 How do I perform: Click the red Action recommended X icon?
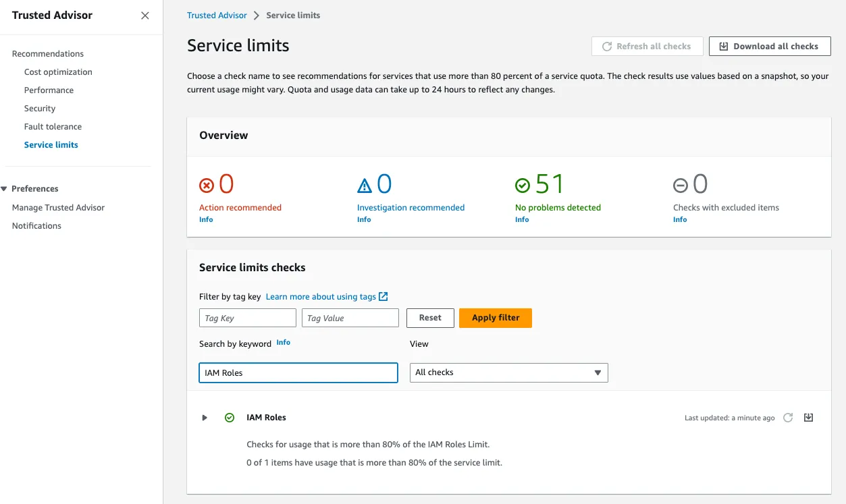tap(207, 185)
